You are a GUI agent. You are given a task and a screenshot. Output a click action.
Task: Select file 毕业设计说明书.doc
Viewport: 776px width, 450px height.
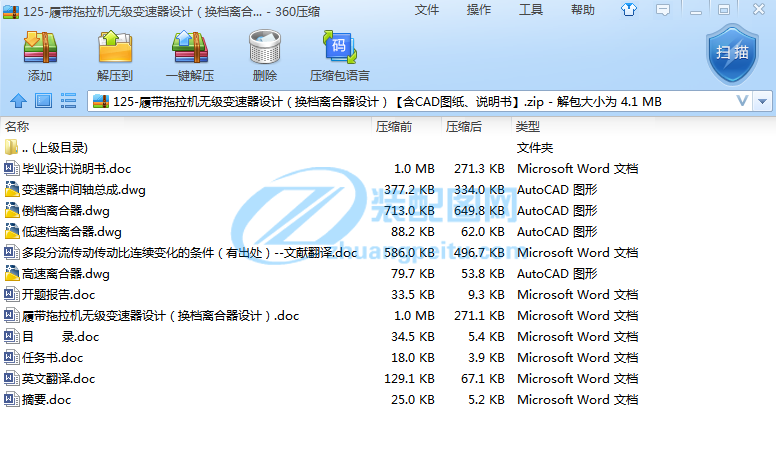click(77, 169)
